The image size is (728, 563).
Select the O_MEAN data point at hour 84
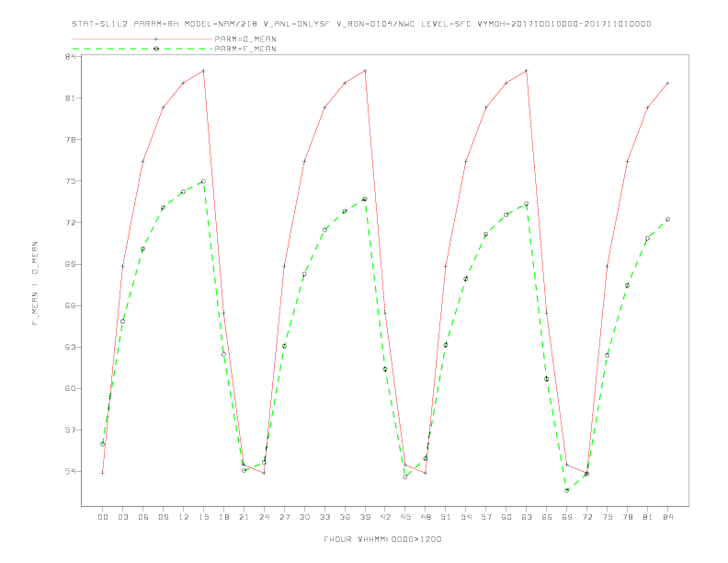667,83
